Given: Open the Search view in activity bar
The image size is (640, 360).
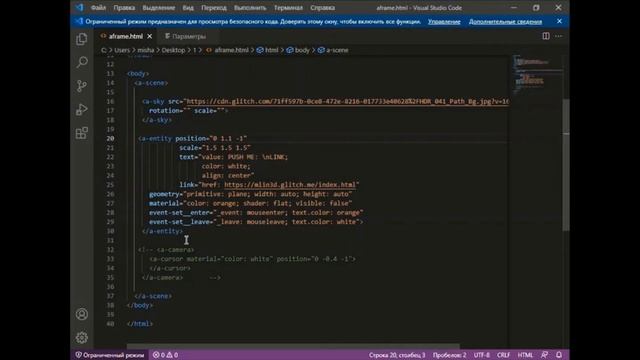Looking at the screenshot, I should tap(82, 62).
